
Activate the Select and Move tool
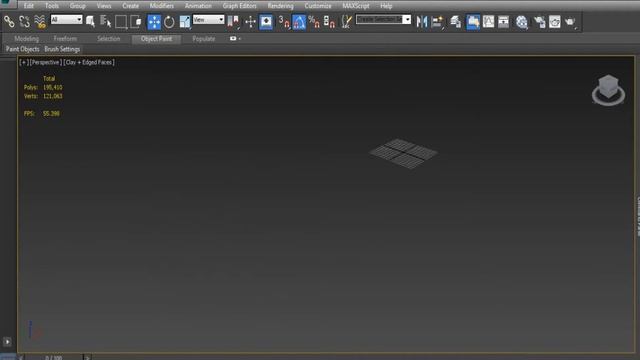(x=154, y=22)
